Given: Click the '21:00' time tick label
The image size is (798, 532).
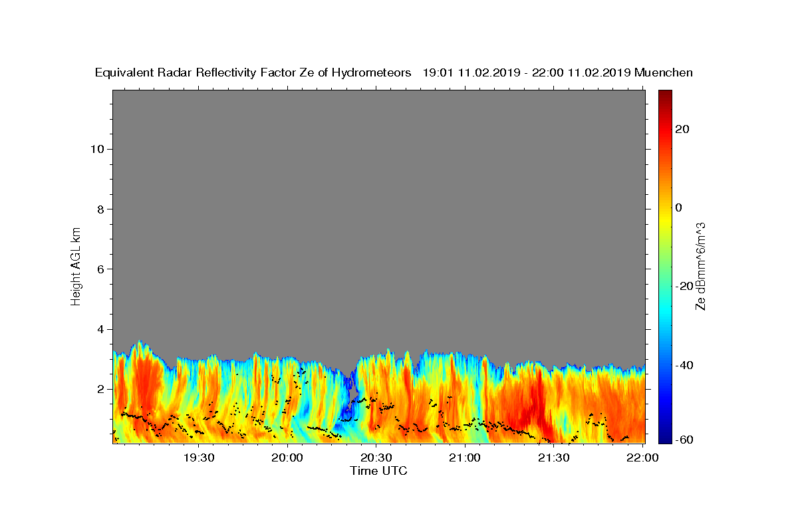Looking at the screenshot, I should (x=465, y=458).
